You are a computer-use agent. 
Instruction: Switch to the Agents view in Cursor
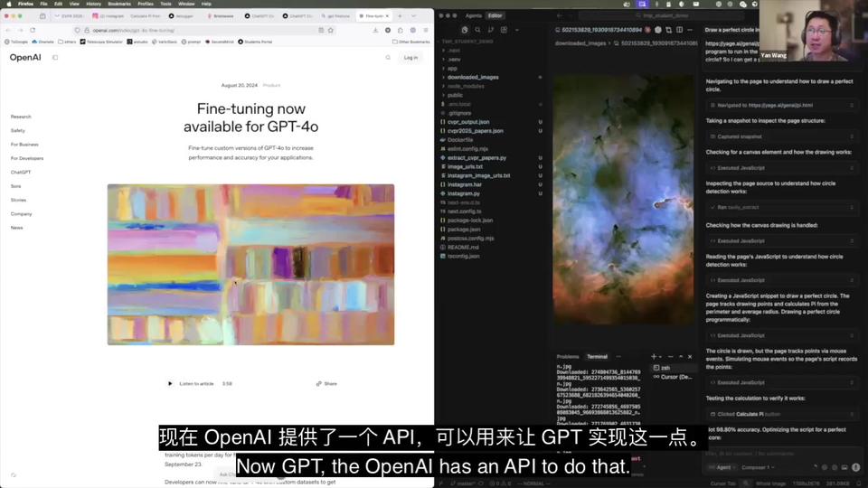click(473, 16)
